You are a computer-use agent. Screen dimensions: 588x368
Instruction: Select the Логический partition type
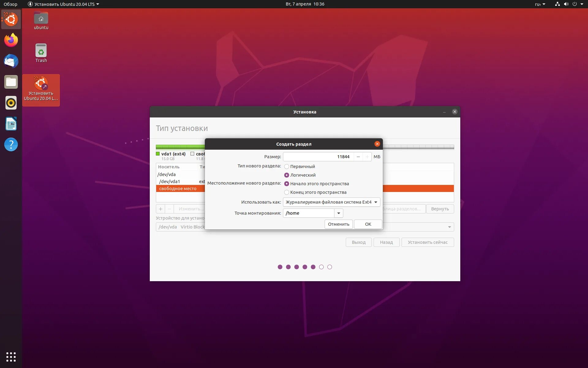287,175
